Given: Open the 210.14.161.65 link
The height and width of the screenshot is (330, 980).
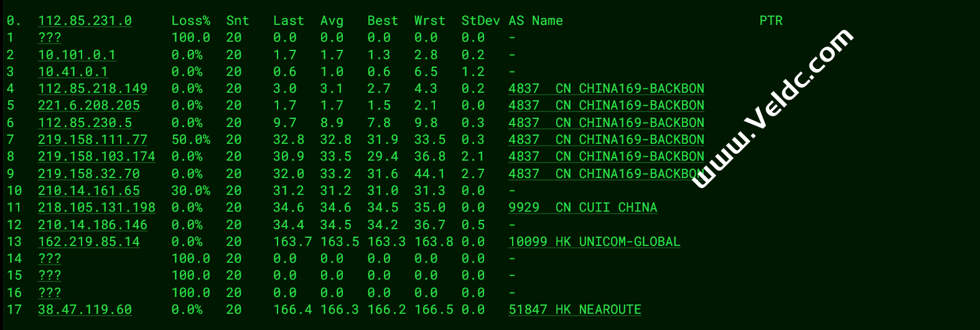Looking at the screenshot, I should coord(89,191).
